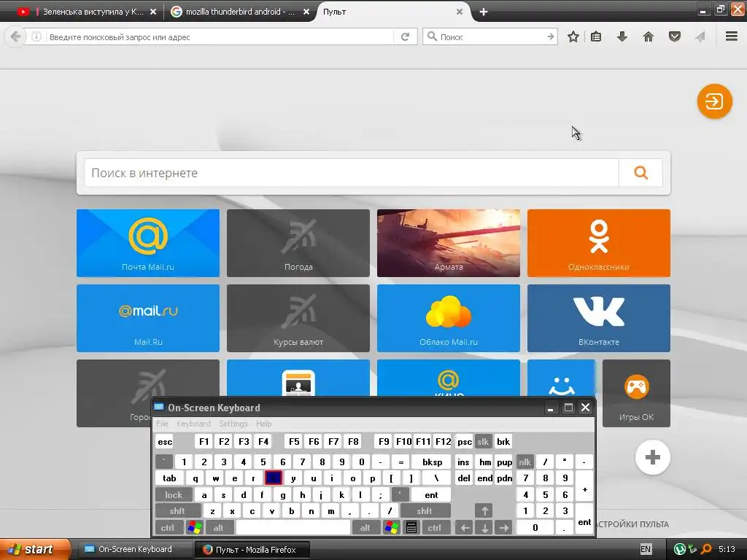747x560 pixels.
Task: Click the esc key on on-screen keyboard
Action: [x=165, y=441]
